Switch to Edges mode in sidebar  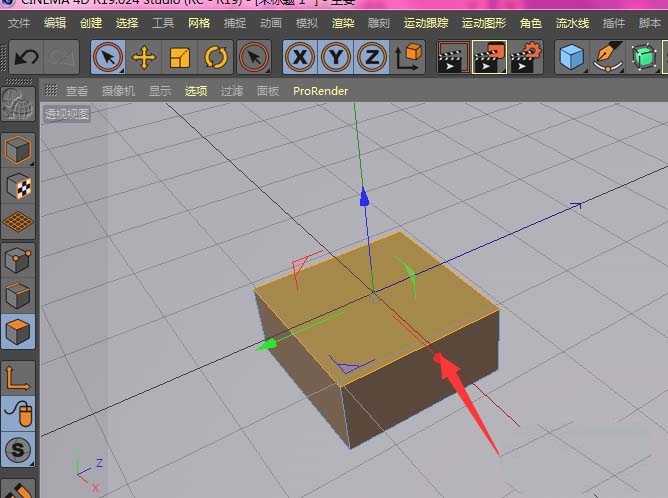pyautogui.click(x=18, y=296)
